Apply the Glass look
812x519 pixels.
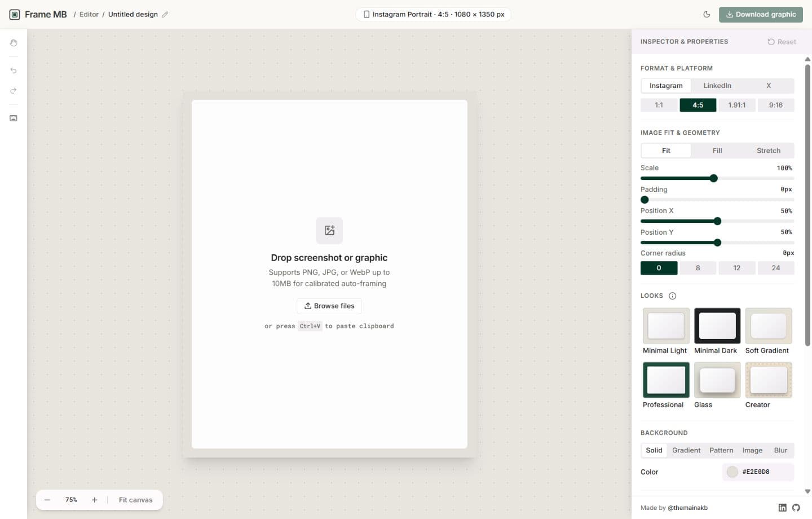tap(717, 385)
